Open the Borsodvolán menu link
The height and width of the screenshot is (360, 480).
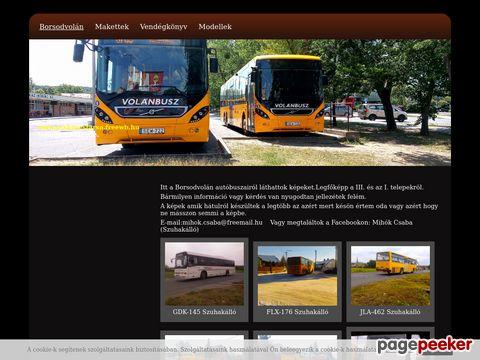[61, 27]
